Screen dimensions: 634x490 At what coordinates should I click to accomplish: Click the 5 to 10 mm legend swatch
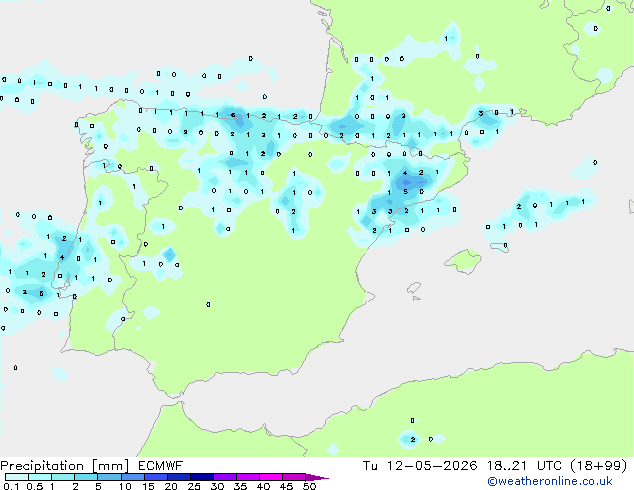(x=109, y=477)
